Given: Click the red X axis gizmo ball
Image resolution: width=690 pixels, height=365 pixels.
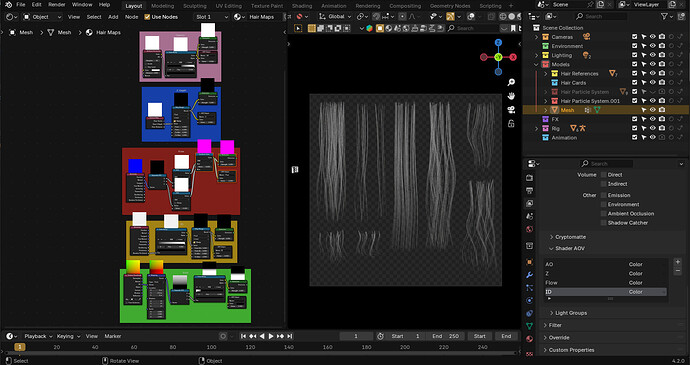Looking at the screenshot, I should click(513, 57).
